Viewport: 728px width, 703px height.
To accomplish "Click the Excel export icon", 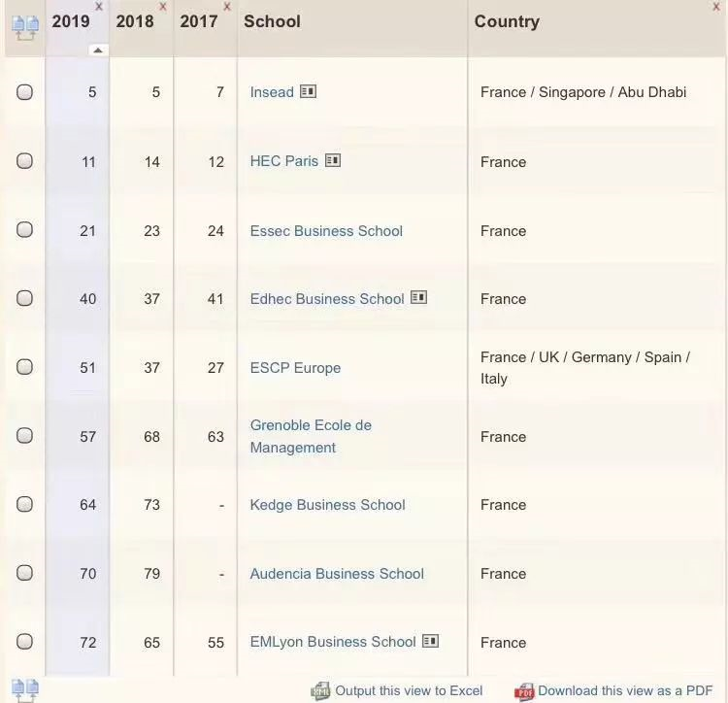I will coord(320,691).
